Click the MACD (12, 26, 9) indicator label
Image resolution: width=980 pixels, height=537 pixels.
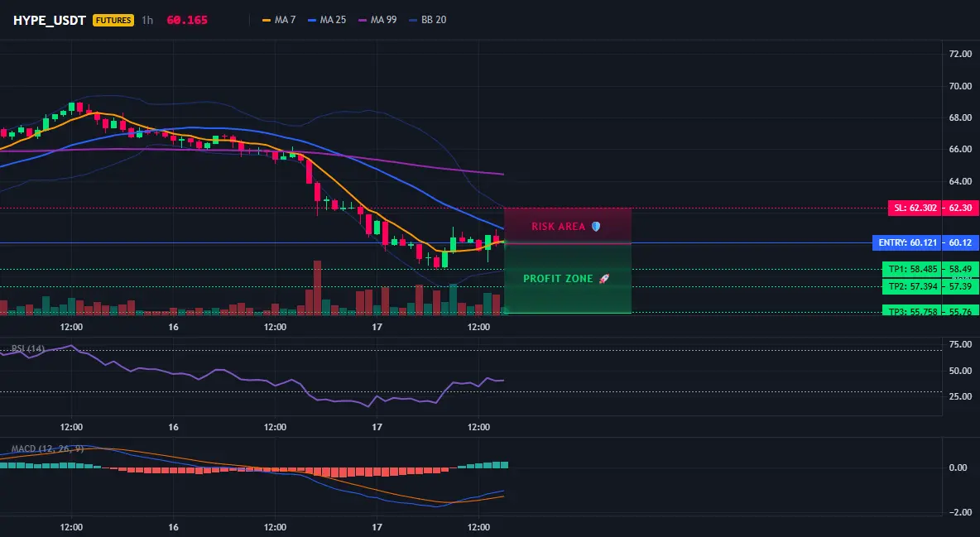click(47, 448)
